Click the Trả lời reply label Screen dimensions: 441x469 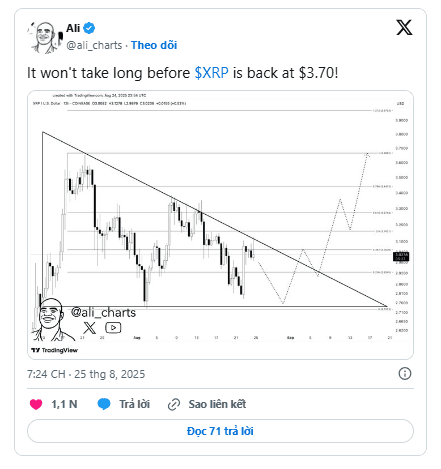tap(135, 404)
